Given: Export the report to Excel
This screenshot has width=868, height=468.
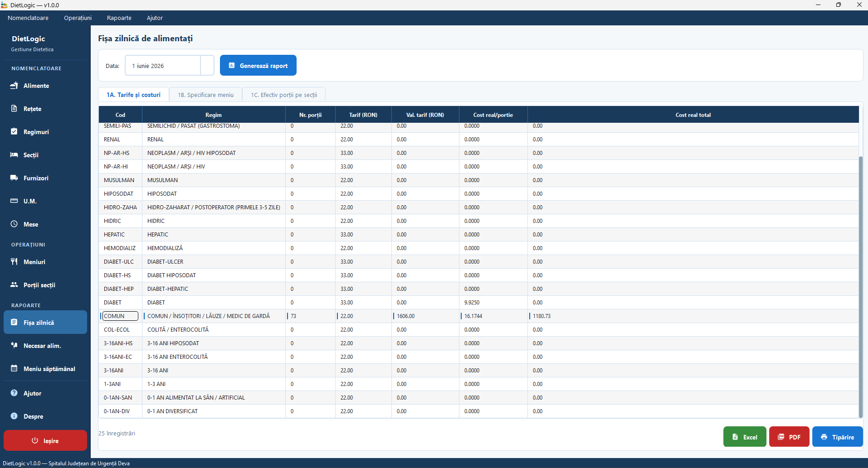Looking at the screenshot, I should 745,437.
